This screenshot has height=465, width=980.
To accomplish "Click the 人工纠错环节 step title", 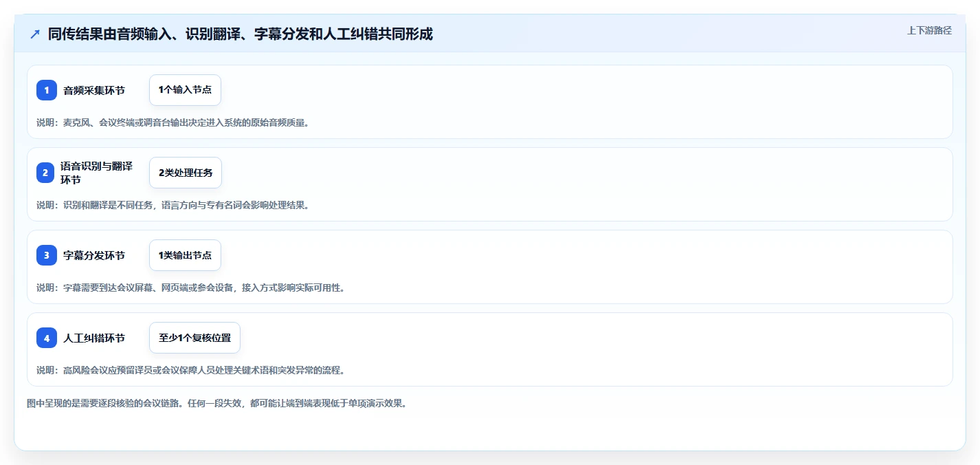I will click(x=94, y=338).
